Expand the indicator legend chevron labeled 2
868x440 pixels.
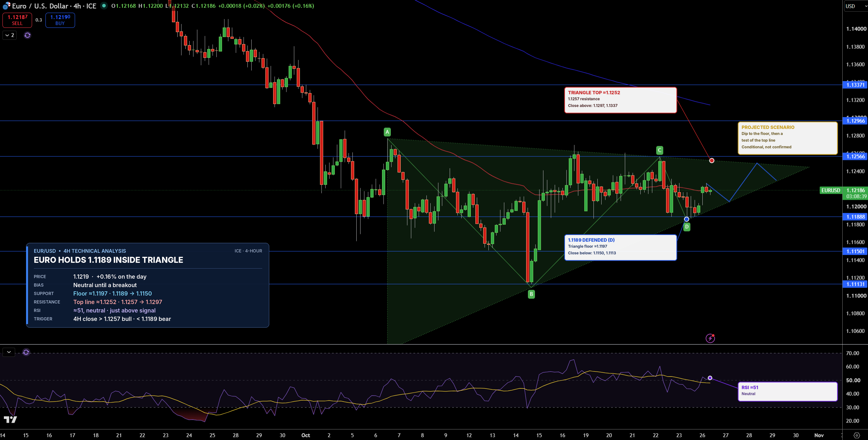10,35
